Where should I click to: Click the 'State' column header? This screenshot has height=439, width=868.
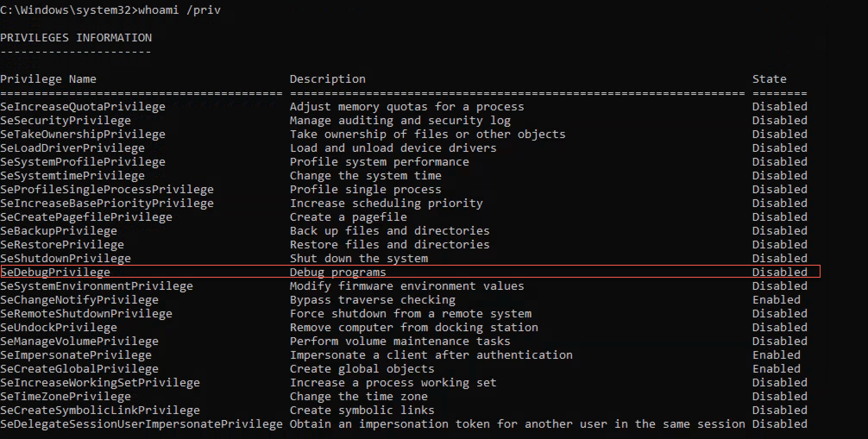(x=769, y=79)
